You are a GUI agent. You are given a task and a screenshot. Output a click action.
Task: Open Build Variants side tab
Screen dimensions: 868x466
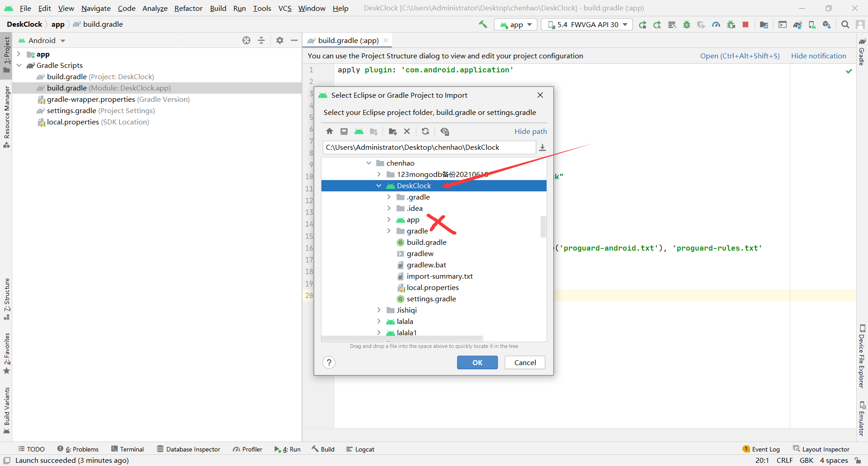point(6,410)
